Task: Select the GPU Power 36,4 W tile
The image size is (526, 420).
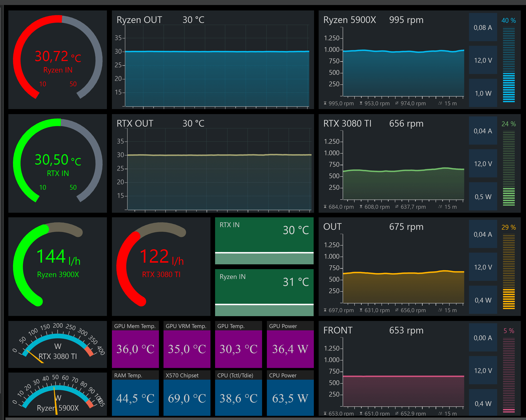Action: point(290,344)
